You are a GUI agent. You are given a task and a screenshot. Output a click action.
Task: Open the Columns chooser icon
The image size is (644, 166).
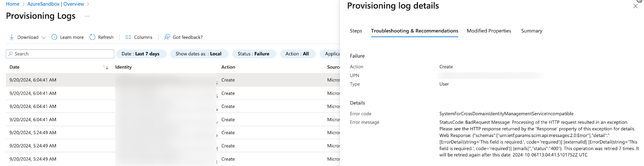tap(128, 37)
